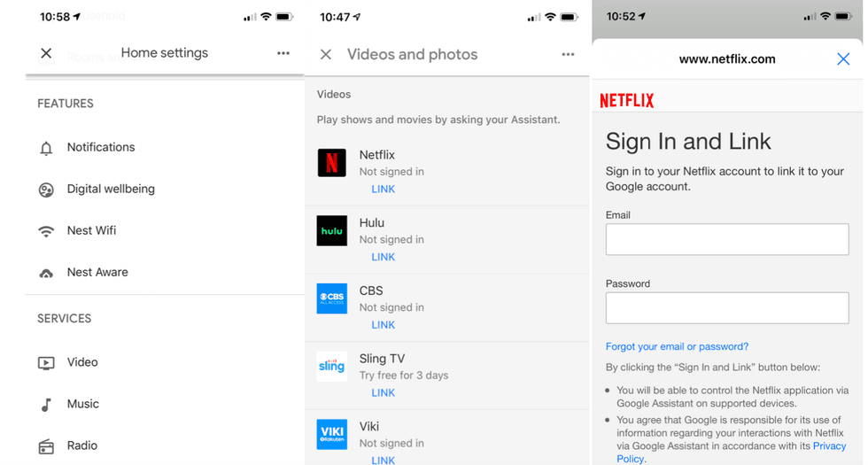This screenshot has height=465, width=868.
Task: Tap the Radio icon
Action: click(46, 446)
